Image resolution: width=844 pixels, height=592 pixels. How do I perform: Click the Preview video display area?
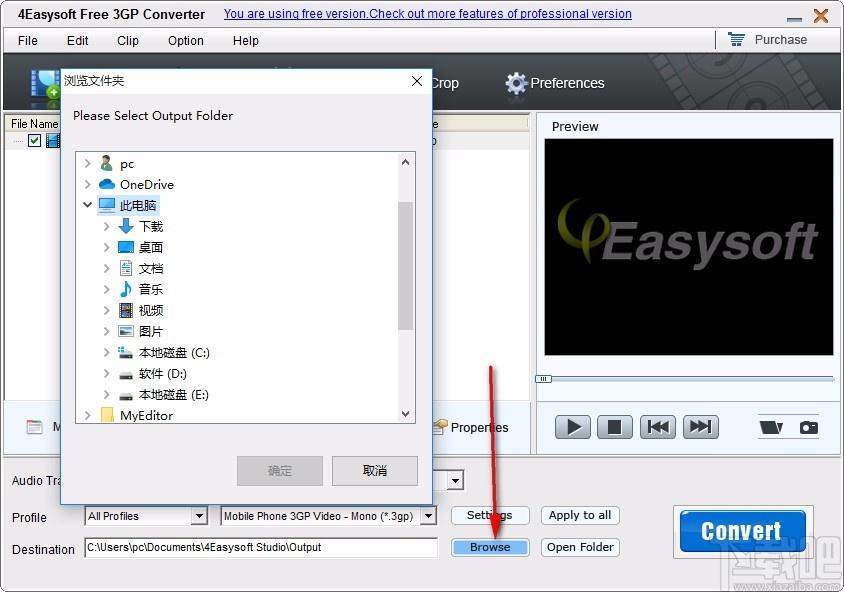(688, 247)
